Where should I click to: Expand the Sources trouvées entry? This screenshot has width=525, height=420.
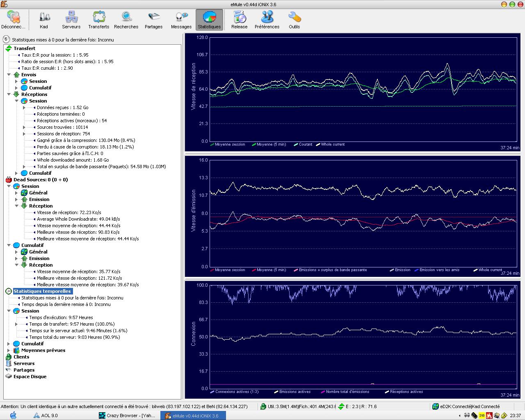[x=24, y=127]
